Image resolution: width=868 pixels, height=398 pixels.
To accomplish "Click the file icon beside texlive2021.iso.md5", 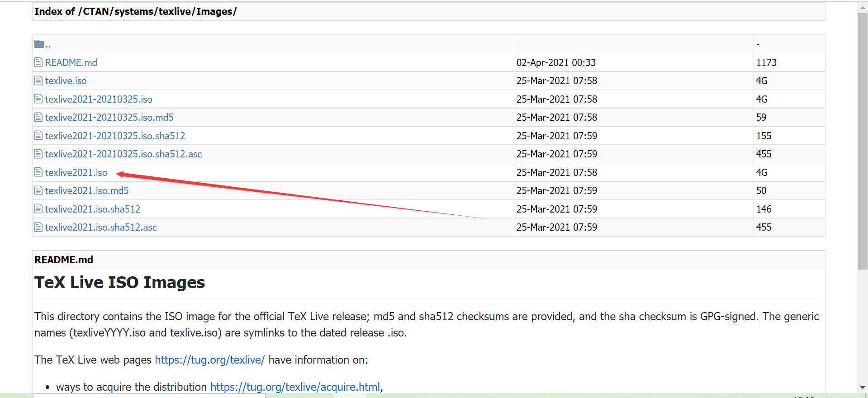I will coord(38,190).
